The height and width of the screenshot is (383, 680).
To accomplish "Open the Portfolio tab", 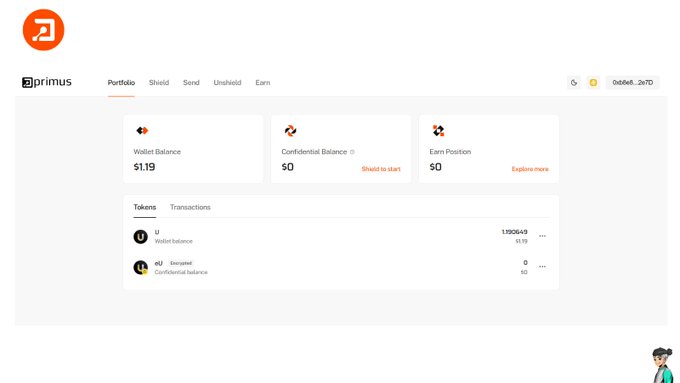I will pyautogui.click(x=121, y=82).
